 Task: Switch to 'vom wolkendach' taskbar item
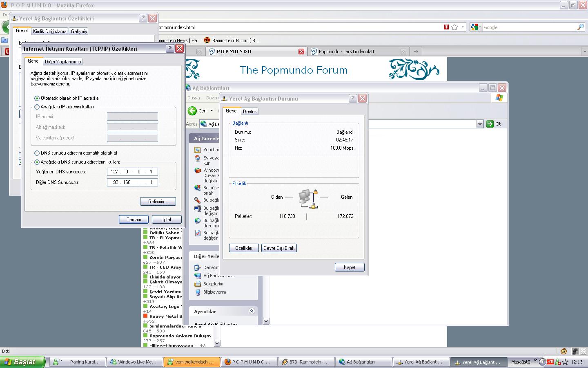[192, 362]
